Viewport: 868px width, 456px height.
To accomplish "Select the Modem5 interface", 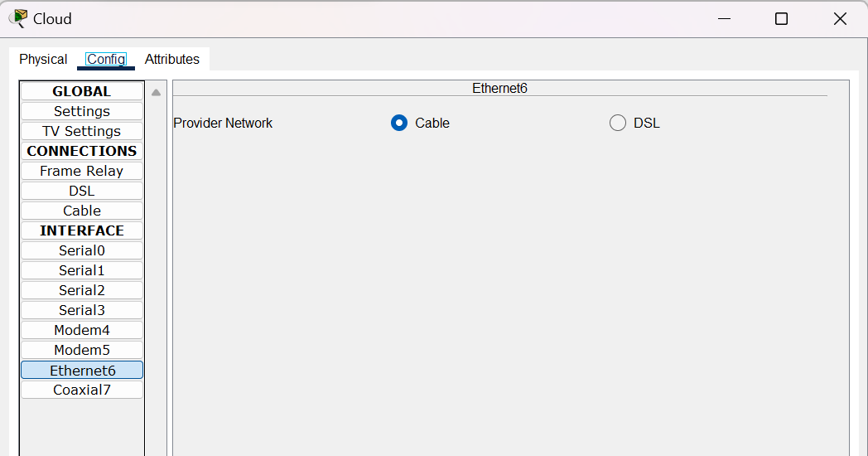I will point(82,350).
